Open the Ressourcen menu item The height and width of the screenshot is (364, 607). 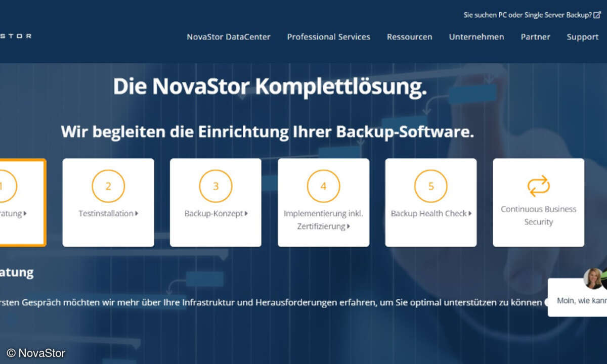click(410, 37)
